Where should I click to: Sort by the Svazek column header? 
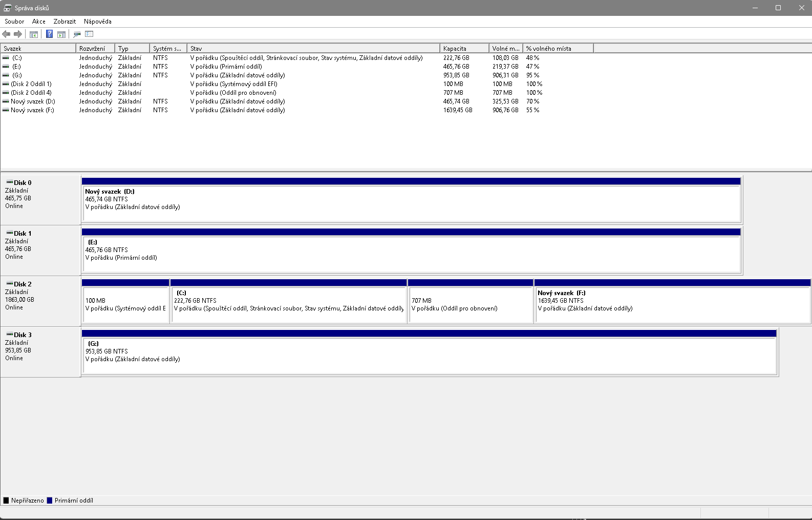click(38, 49)
